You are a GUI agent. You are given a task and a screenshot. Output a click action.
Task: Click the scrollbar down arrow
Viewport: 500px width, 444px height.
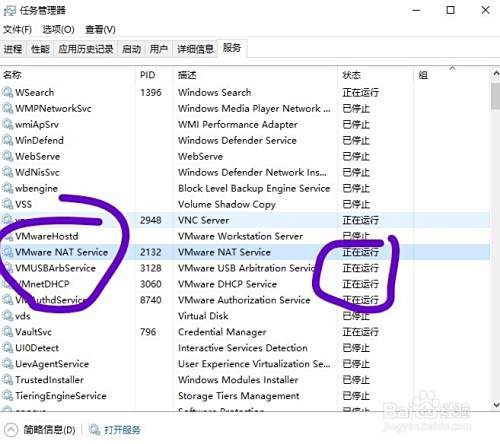coord(495,405)
